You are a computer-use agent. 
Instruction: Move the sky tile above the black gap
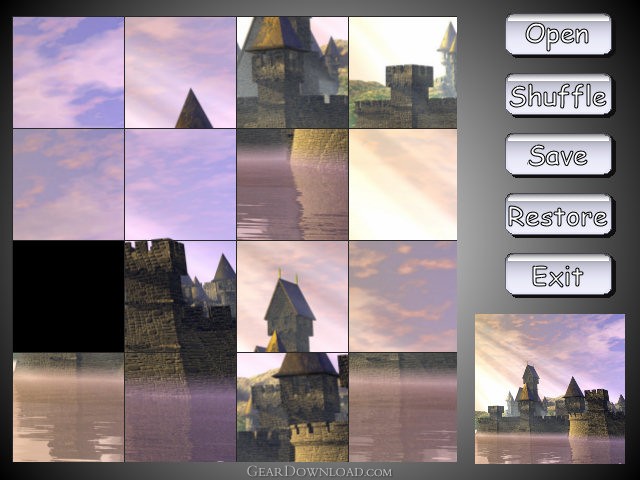[x=69, y=184]
